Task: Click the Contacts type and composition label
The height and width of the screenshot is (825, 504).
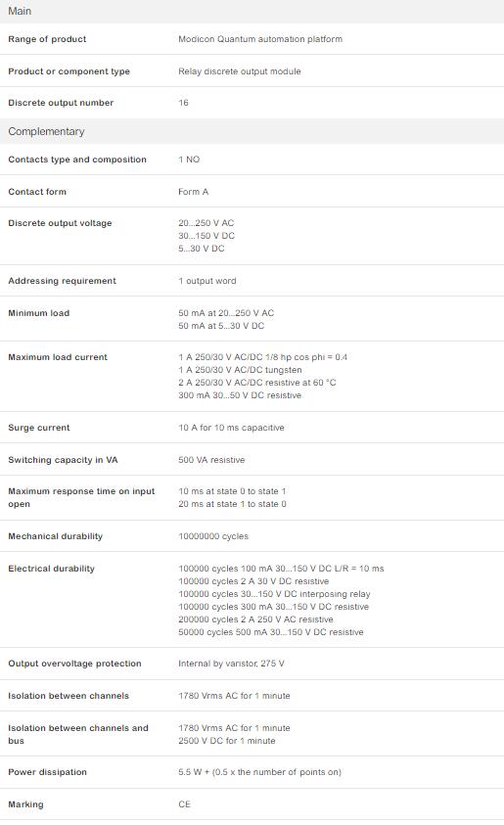Action: 77,160
